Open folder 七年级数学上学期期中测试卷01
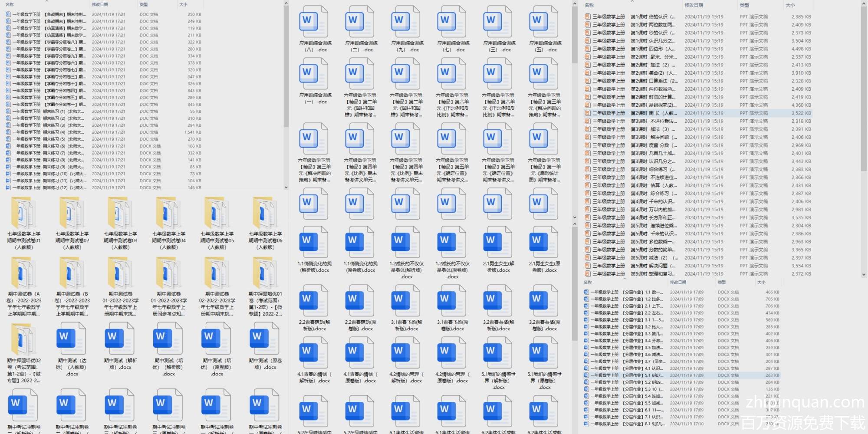868x434 pixels. 23,213
